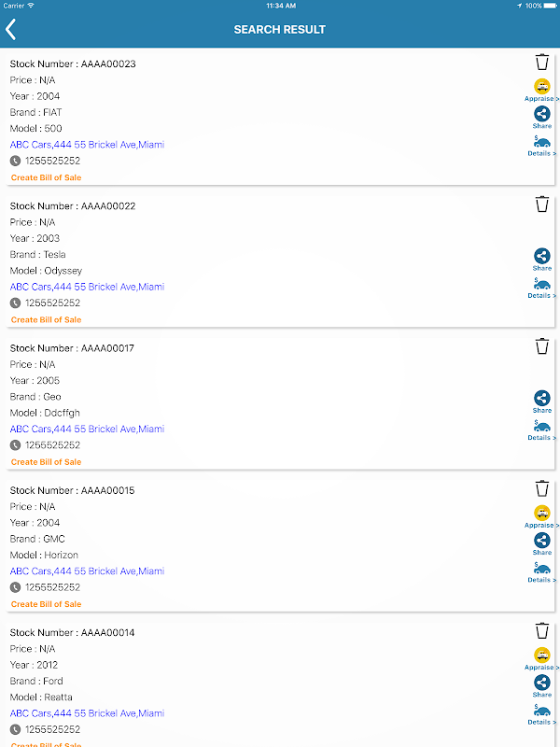Screen dimensions: 560x747
Task: Call 1255525252 on the GMC listing
Action: point(51,587)
